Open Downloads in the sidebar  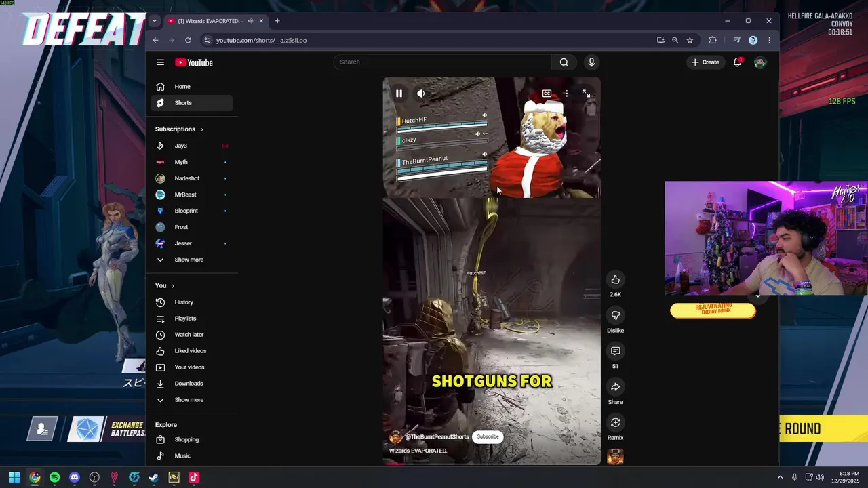[x=192, y=384]
